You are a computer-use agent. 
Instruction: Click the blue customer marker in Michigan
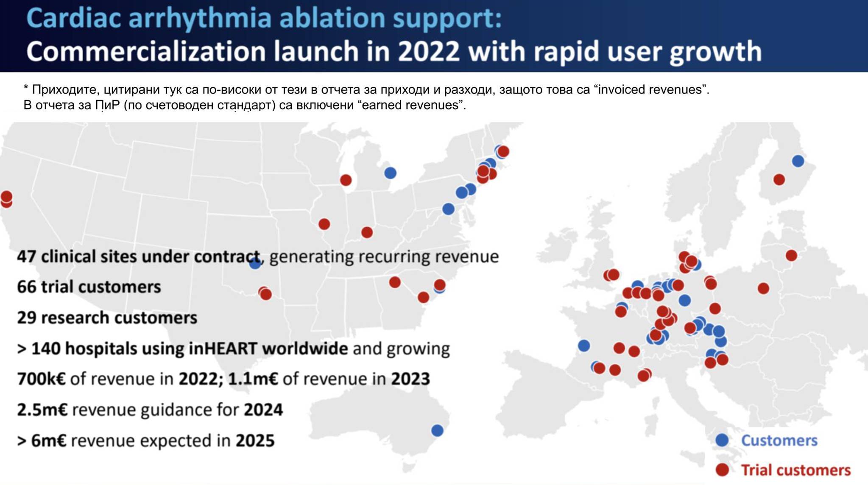point(391,173)
